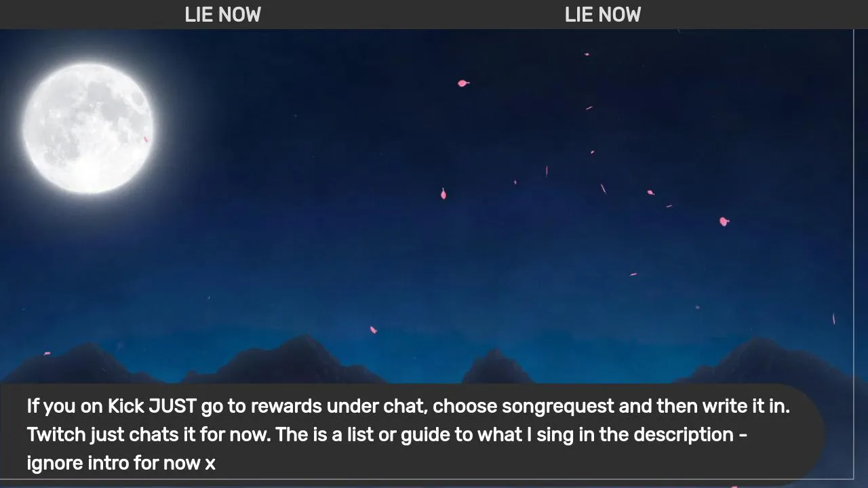This screenshot has height=488, width=868.
Task: Click the right "LIE NOW" ticker text
Action: [603, 14]
